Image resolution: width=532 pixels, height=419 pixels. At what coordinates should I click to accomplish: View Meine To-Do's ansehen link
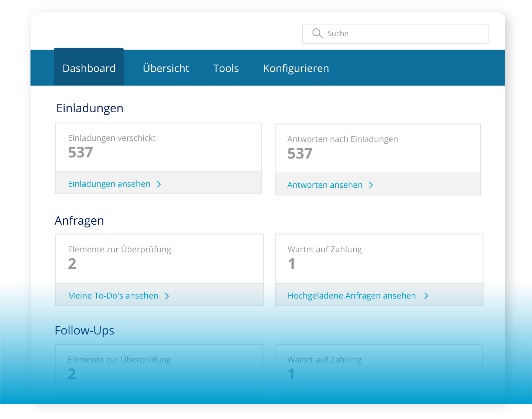113,296
